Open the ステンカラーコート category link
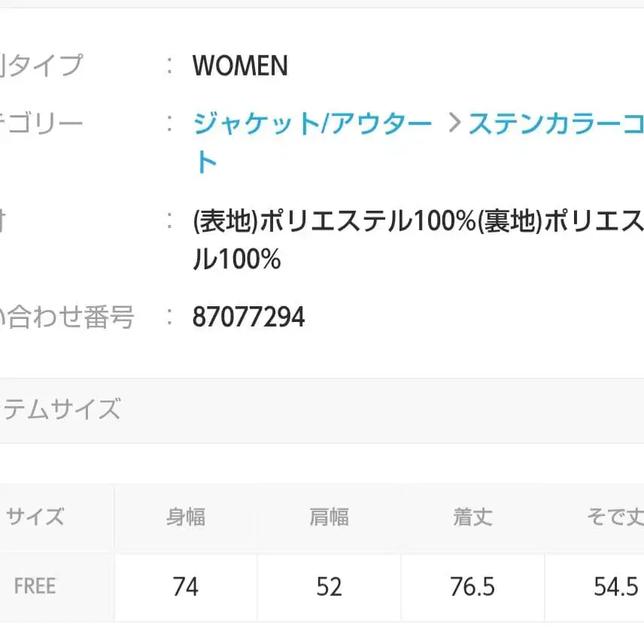 (x=553, y=123)
